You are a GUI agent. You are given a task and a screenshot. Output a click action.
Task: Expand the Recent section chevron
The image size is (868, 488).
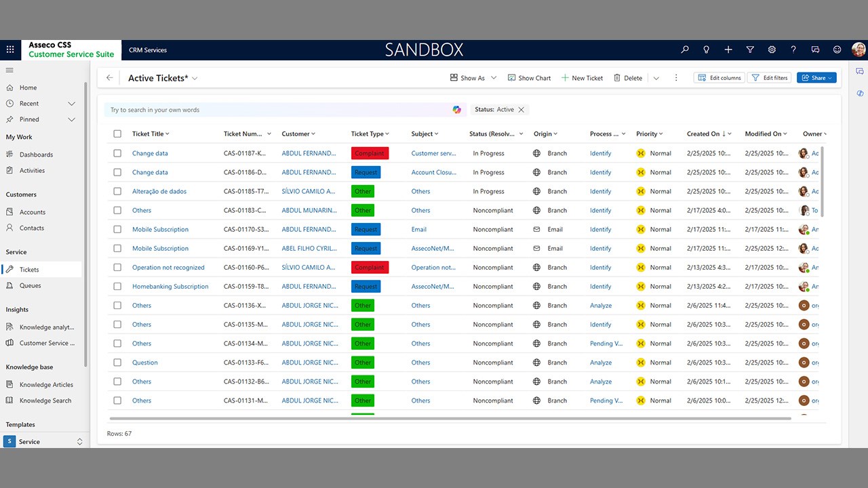point(71,104)
